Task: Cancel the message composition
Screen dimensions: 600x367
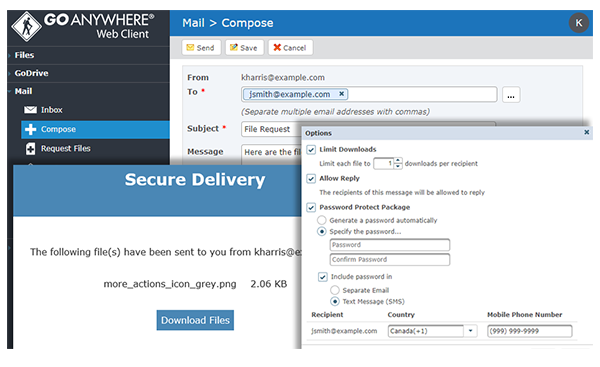Action: 290,47
